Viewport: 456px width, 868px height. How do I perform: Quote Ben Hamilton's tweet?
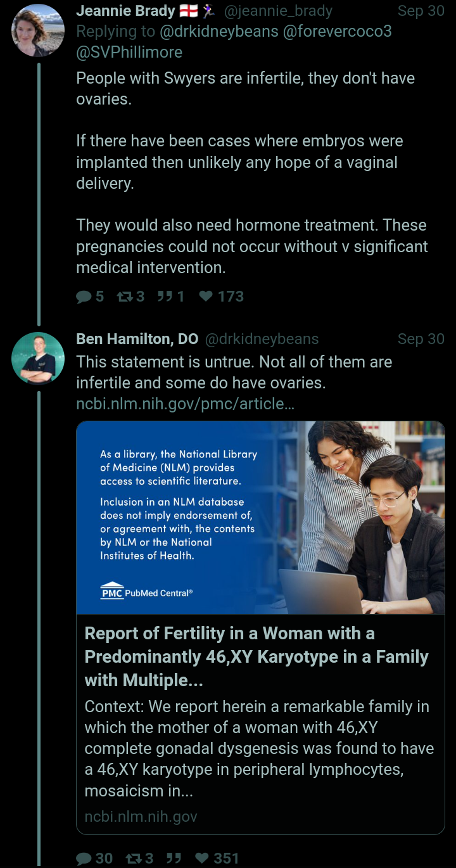(172, 858)
